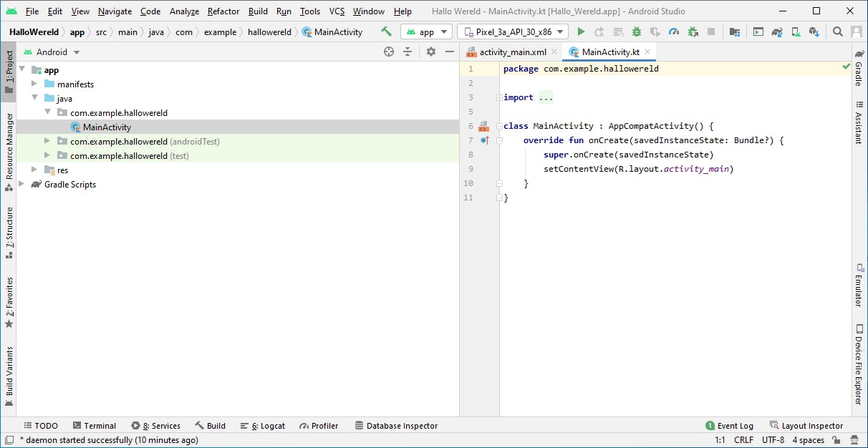Viewport: 868px width, 448px height.
Task: Open Project panel gear settings
Action: coord(430,52)
